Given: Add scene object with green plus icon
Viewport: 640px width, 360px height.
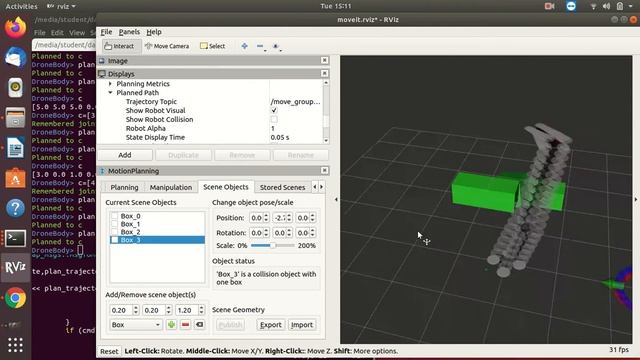Looking at the screenshot, I should click(171, 324).
